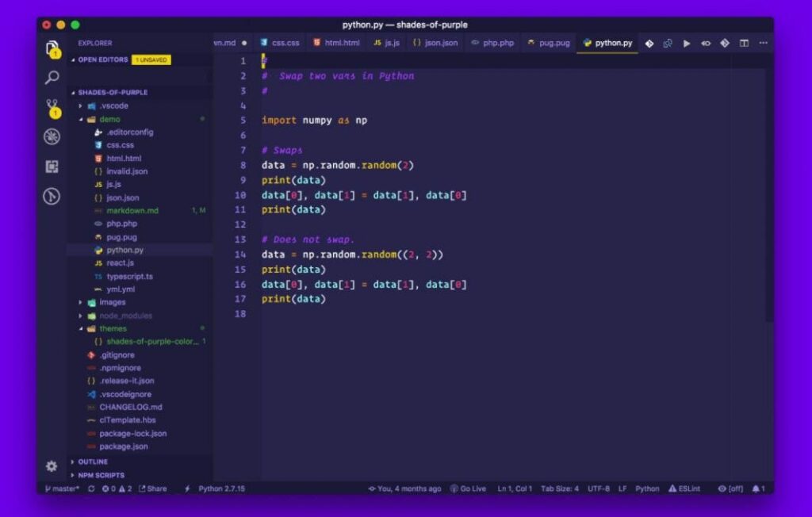Open the Search view in activity bar
The image size is (812, 517).
52,78
